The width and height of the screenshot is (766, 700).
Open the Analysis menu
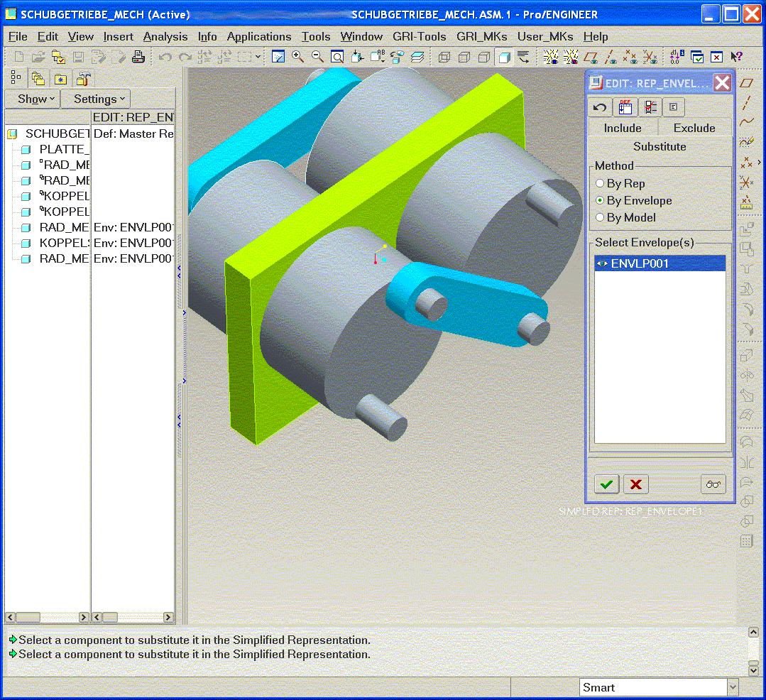pyautogui.click(x=165, y=37)
